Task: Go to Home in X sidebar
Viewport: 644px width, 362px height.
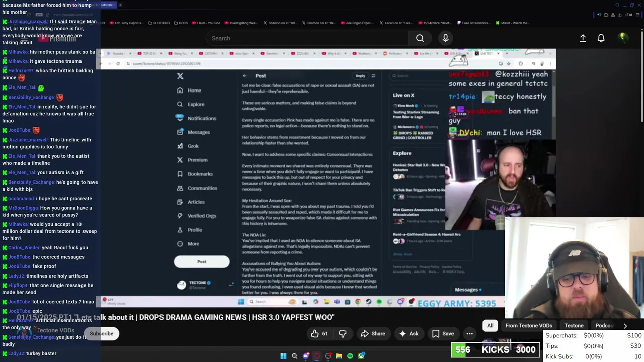Action: 189,90
